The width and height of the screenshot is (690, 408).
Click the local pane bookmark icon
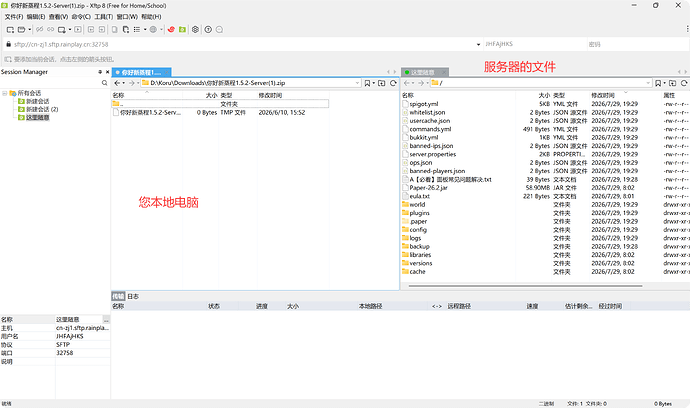click(367, 83)
